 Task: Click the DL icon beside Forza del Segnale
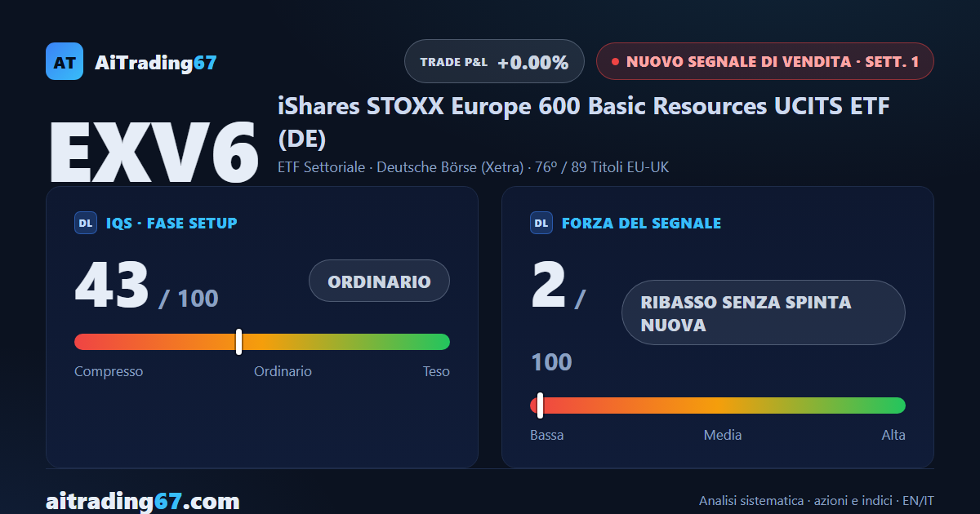(x=541, y=223)
